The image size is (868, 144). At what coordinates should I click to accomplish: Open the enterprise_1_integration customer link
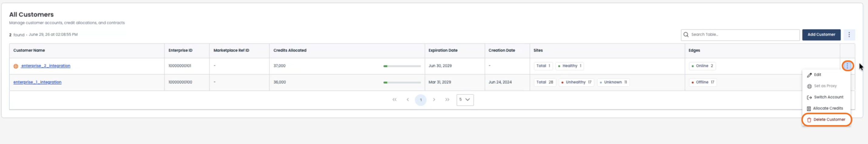pos(37,82)
